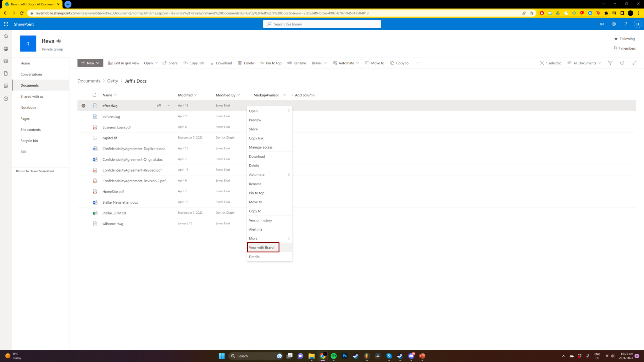Click Add column header button

pyautogui.click(x=303, y=95)
